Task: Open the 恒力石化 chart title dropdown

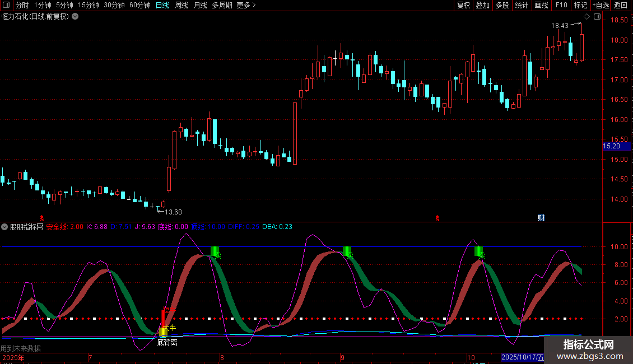Action: point(75,16)
